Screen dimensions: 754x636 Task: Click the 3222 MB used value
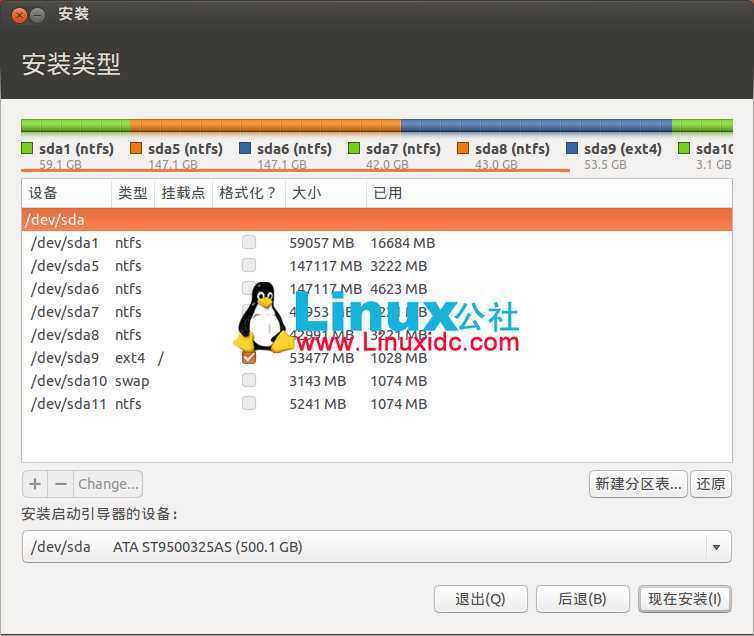[x=399, y=266]
